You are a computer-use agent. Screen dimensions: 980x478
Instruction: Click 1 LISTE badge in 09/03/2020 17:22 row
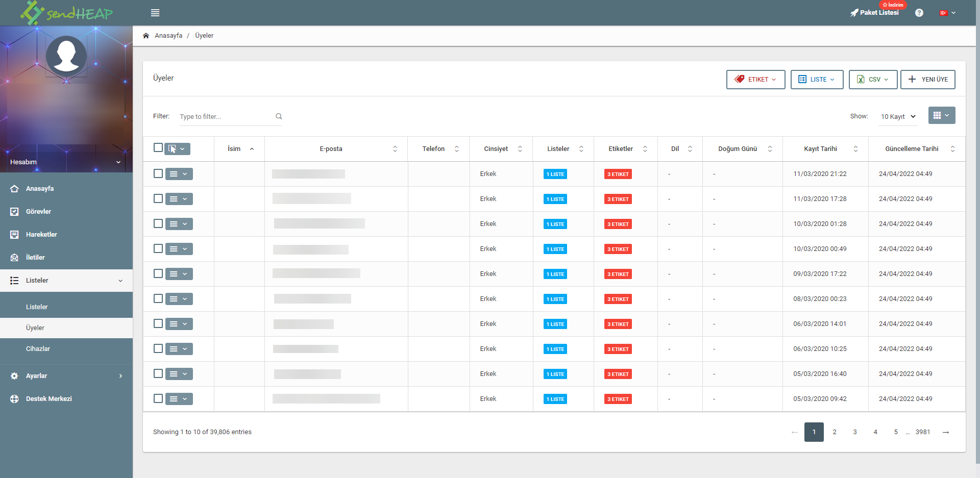(555, 274)
